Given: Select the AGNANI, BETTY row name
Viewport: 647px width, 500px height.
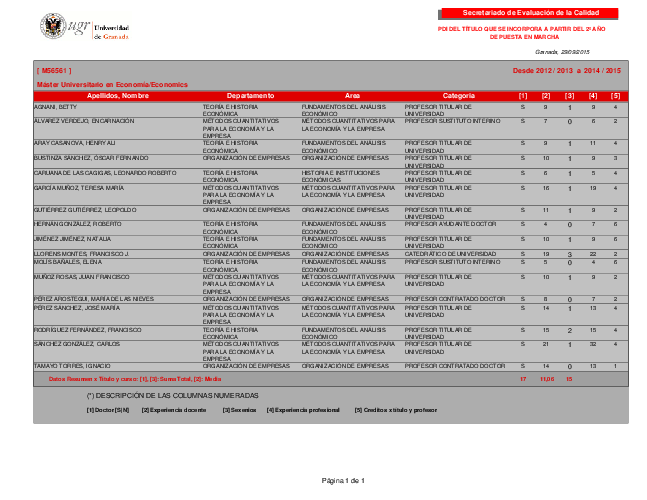Looking at the screenshot, I should tap(55, 107).
